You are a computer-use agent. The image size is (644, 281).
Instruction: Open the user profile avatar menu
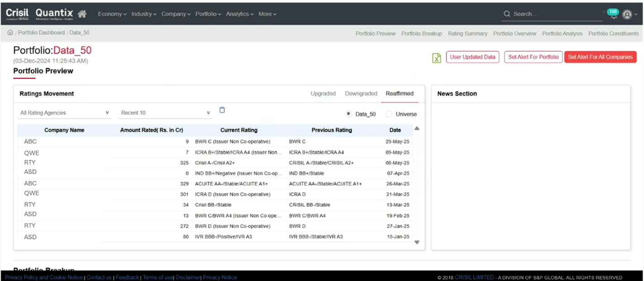click(627, 15)
